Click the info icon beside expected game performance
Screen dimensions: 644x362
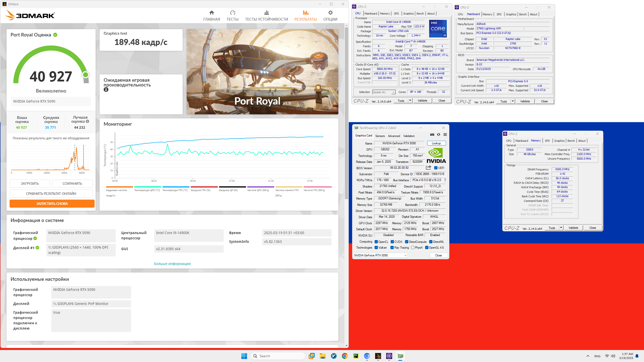(106, 89)
